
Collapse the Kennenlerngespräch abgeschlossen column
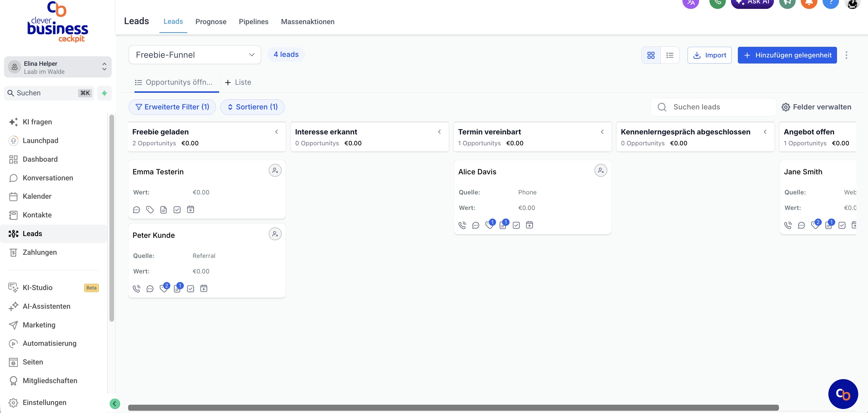[765, 132]
